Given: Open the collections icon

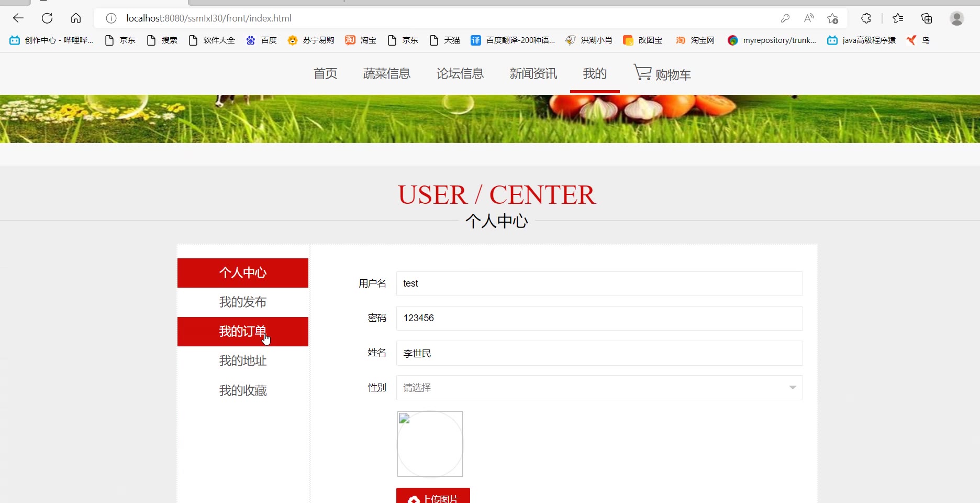Looking at the screenshot, I should coord(927,18).
